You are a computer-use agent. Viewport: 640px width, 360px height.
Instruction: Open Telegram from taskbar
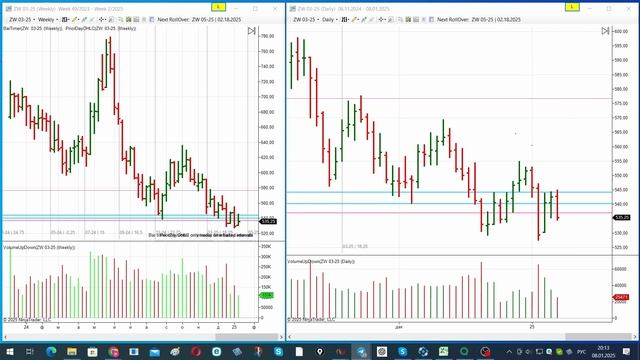point(361,351)
